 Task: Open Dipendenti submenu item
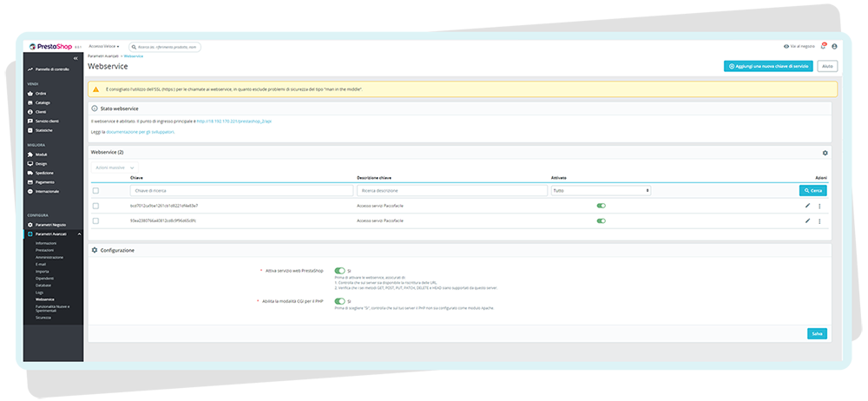click(44, 278)
